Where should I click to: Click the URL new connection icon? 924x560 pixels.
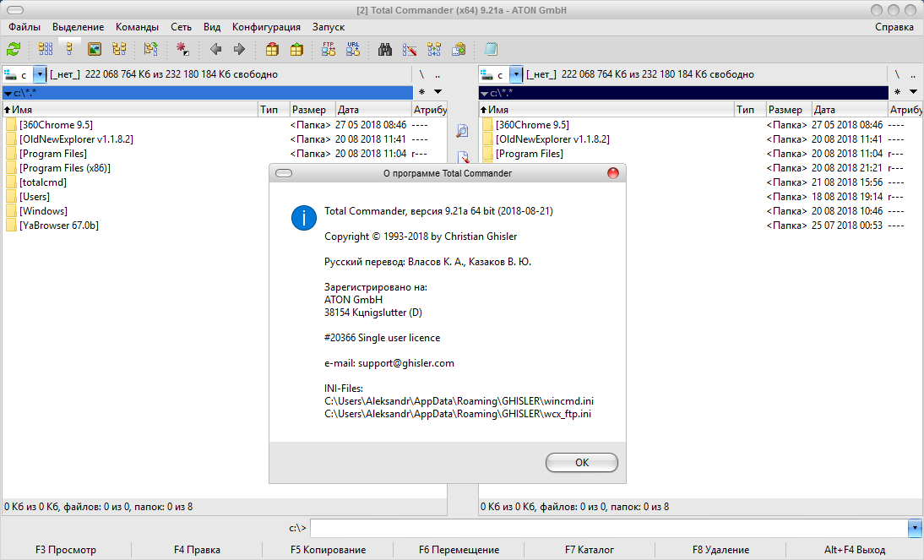(x=353, y=49)
